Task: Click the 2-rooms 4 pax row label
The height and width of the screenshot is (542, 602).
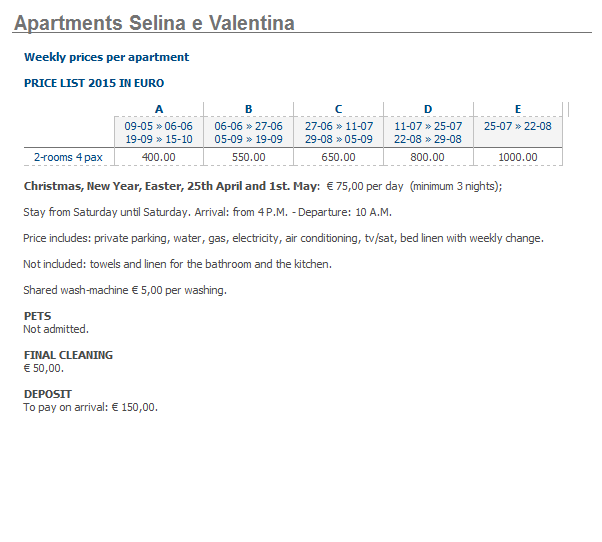Action: point(68,157)
